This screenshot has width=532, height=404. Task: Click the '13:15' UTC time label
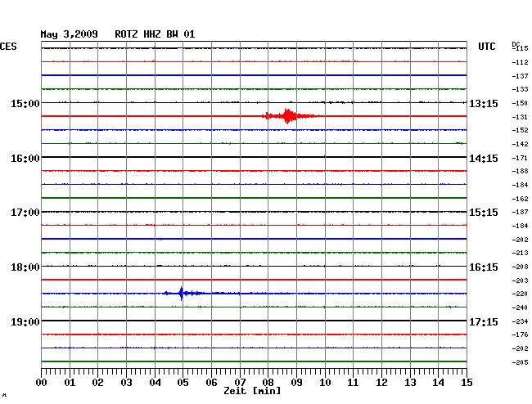click(484, 103)
